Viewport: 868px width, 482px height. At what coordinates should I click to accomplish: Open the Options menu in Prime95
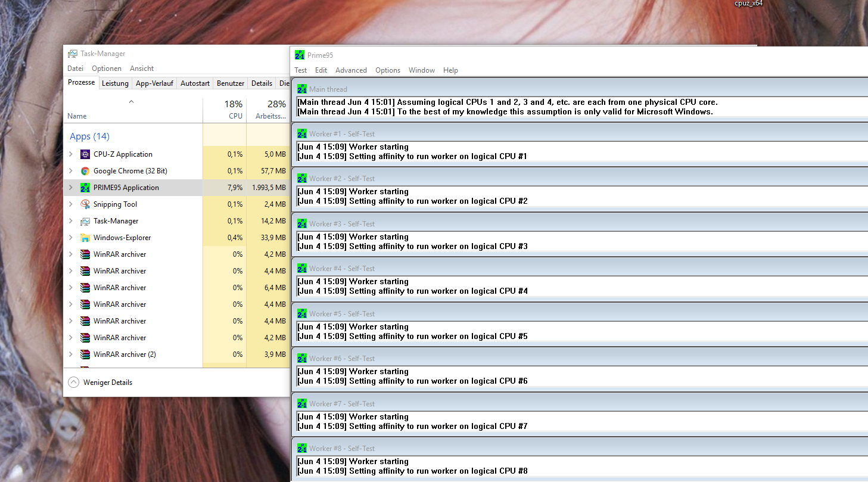click(x=388, y=70)
